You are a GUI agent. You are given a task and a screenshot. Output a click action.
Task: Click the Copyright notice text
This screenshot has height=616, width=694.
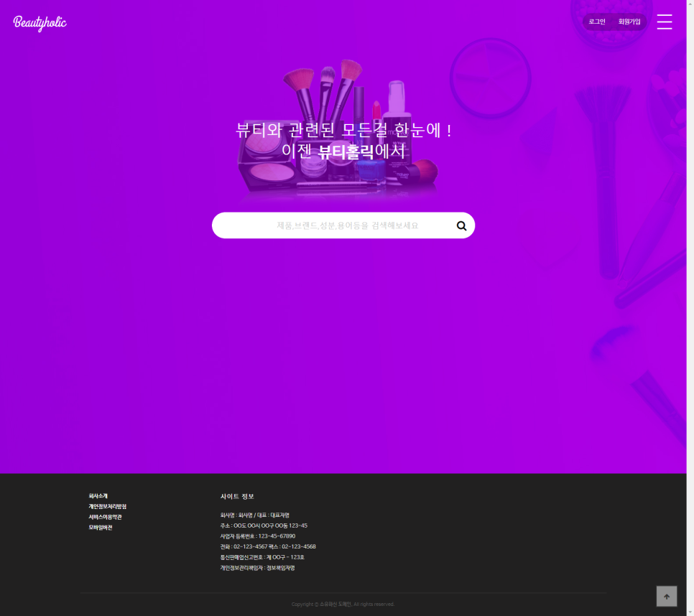(343, 605)
